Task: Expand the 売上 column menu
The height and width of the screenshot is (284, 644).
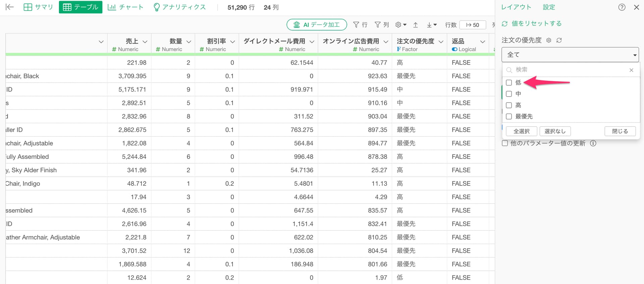Action: [145, 42]
